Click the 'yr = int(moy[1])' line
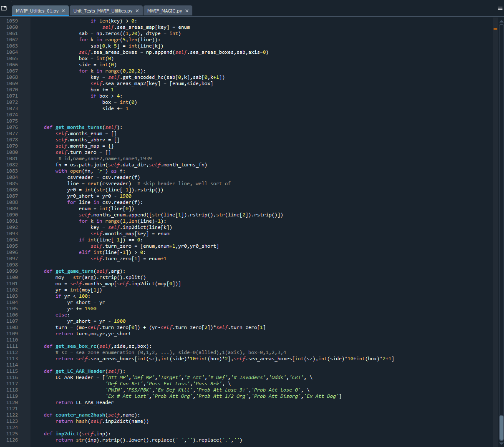 click(x=79, y=290)
